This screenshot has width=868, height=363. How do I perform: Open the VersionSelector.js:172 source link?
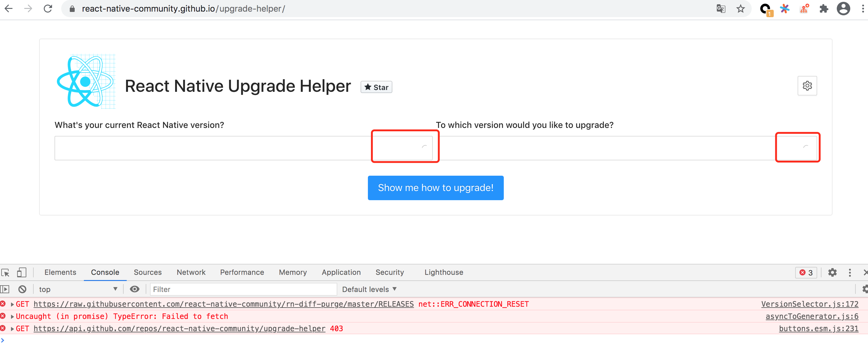809,304
